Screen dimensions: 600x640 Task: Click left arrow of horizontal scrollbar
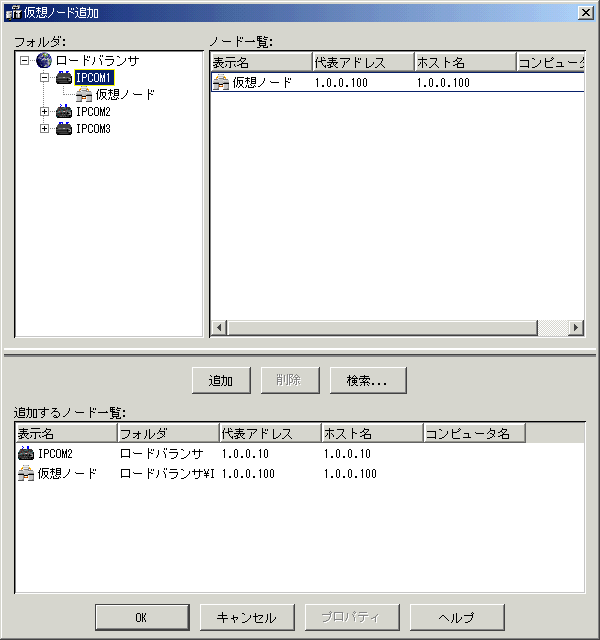point(219,327)
